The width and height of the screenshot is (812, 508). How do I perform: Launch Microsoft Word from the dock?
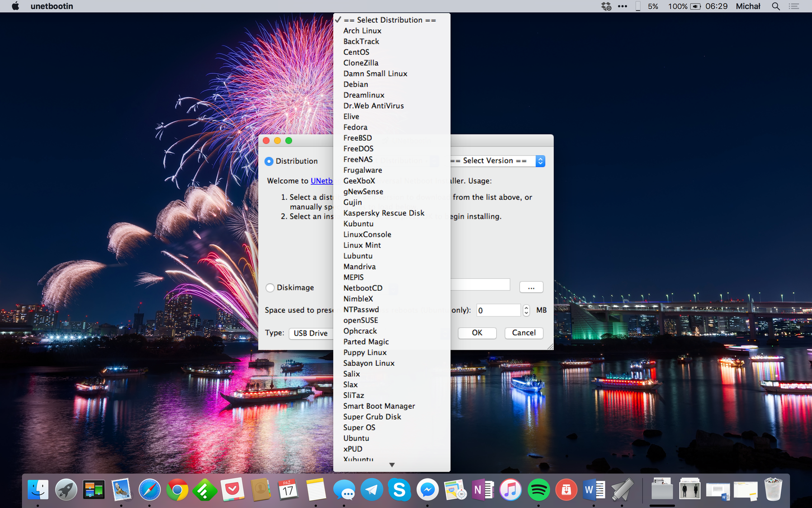pyautogui.click(x=594, y=490)
